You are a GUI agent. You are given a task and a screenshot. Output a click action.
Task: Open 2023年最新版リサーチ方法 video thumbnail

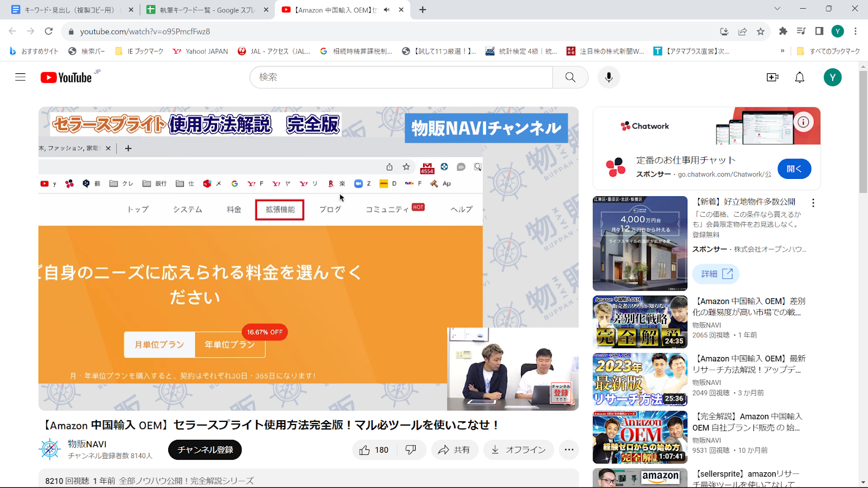click(x=640, y=380)
